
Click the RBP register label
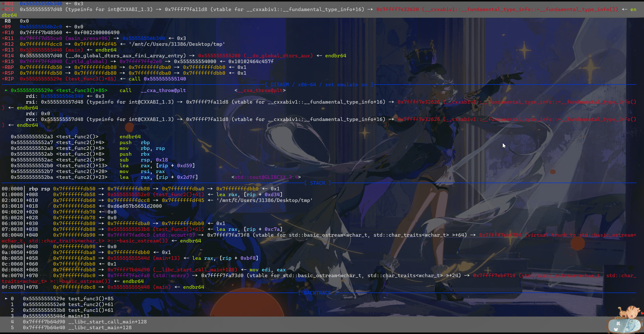(8, 67)
